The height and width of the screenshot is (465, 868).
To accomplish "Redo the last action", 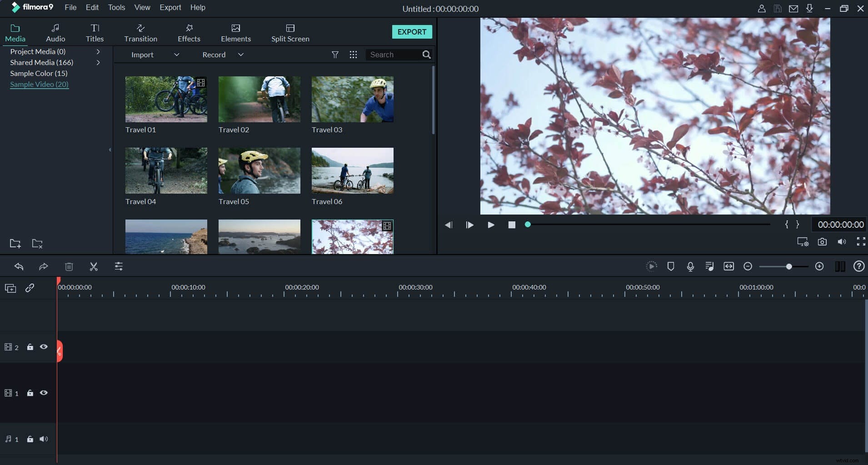I will coord(43,266).
